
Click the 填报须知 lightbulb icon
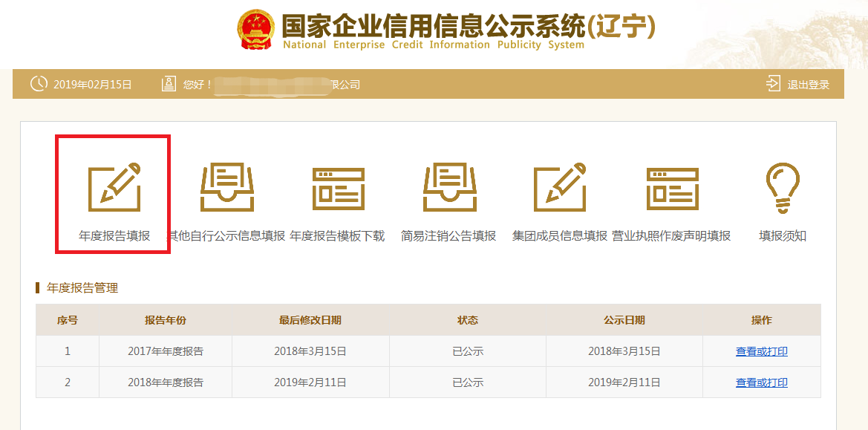(783, 188)
